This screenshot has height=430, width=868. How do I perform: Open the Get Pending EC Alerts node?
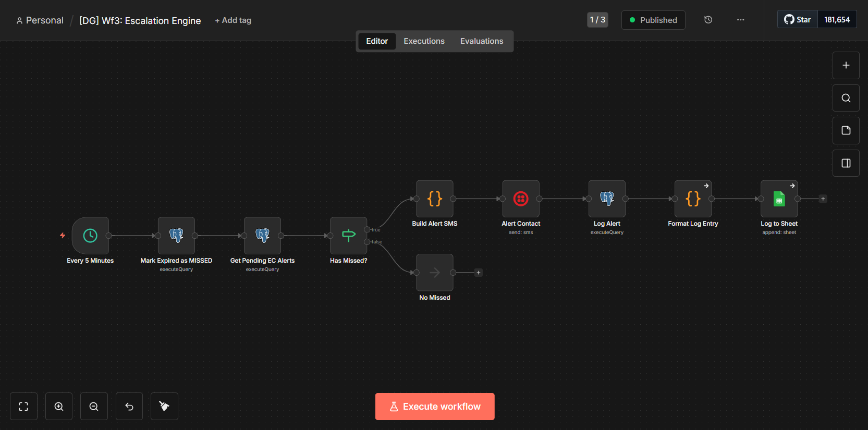tap(262, 236)
